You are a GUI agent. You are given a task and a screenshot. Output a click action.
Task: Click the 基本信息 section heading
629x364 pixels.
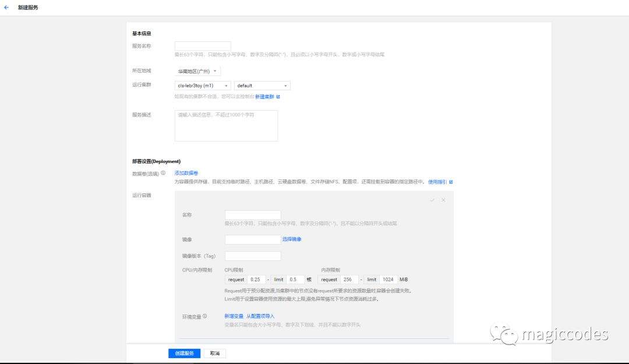pos(142,33)
